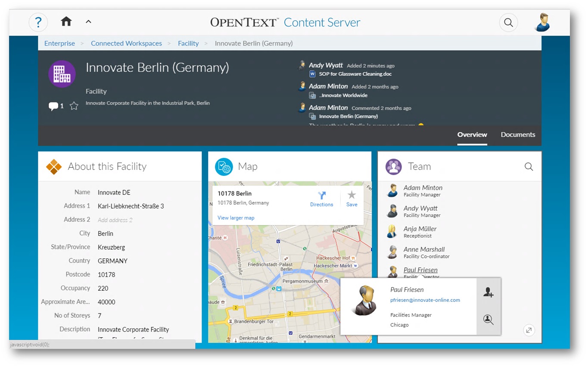
Task: Toggle the favorite star for this workspace
Action: click(x=74, y=106)
